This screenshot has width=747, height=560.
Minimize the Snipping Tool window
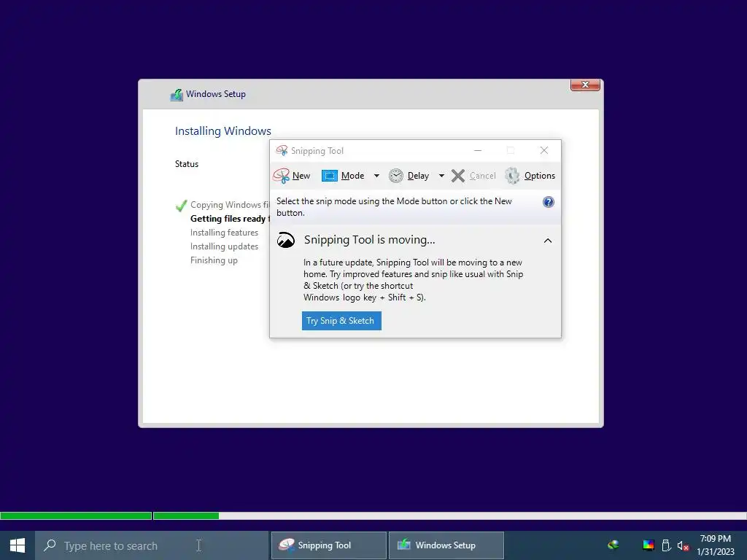(478, 150)
